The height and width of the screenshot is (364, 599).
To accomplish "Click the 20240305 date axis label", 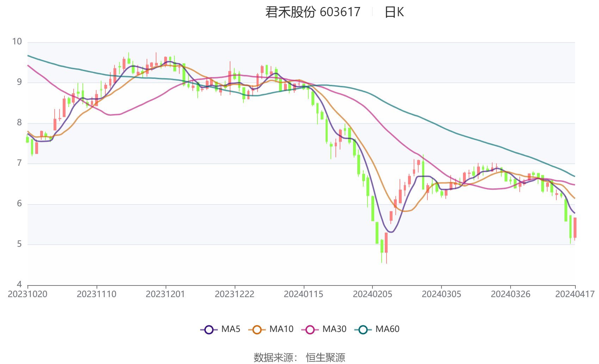I will pos(441,294).
